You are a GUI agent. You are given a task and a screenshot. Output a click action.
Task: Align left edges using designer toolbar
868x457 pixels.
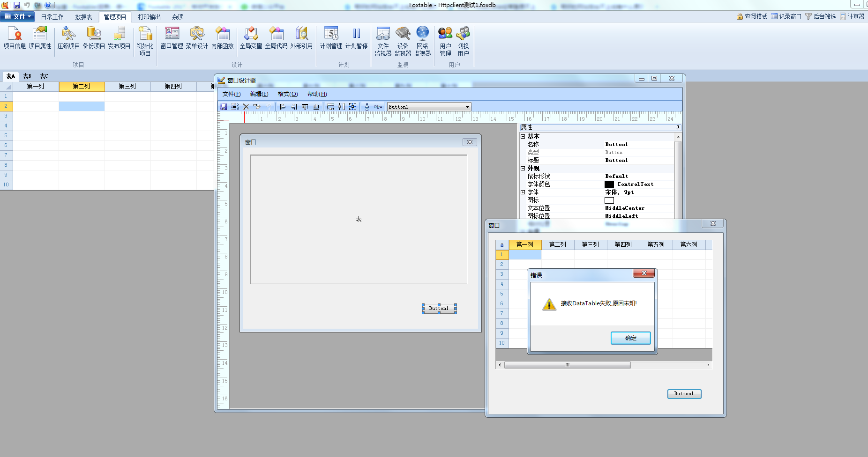click(x=282, y=107)
